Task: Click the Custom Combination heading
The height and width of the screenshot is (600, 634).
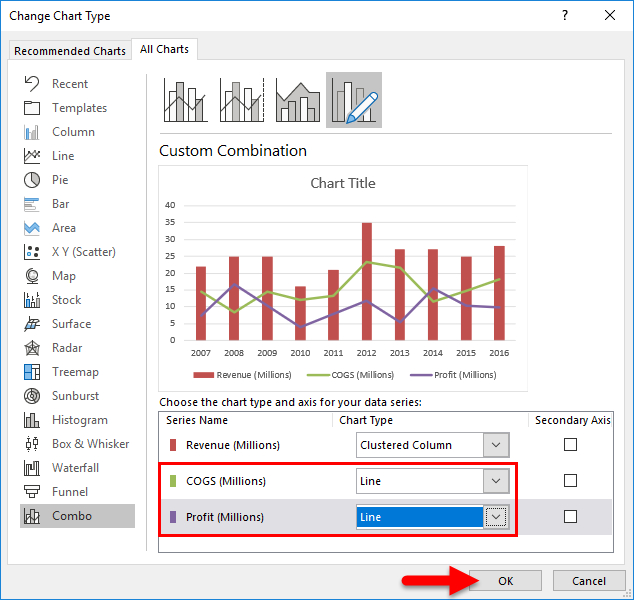Action: 233,151
